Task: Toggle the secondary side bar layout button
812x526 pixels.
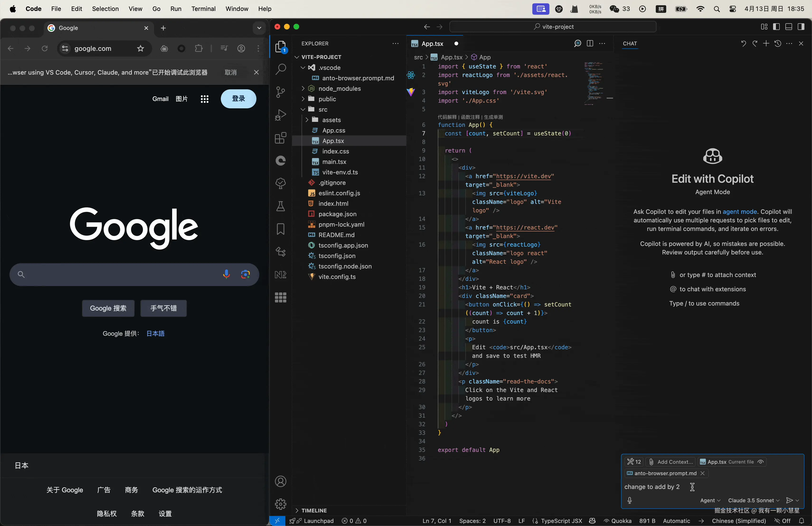Action: [x=801, y=27]
